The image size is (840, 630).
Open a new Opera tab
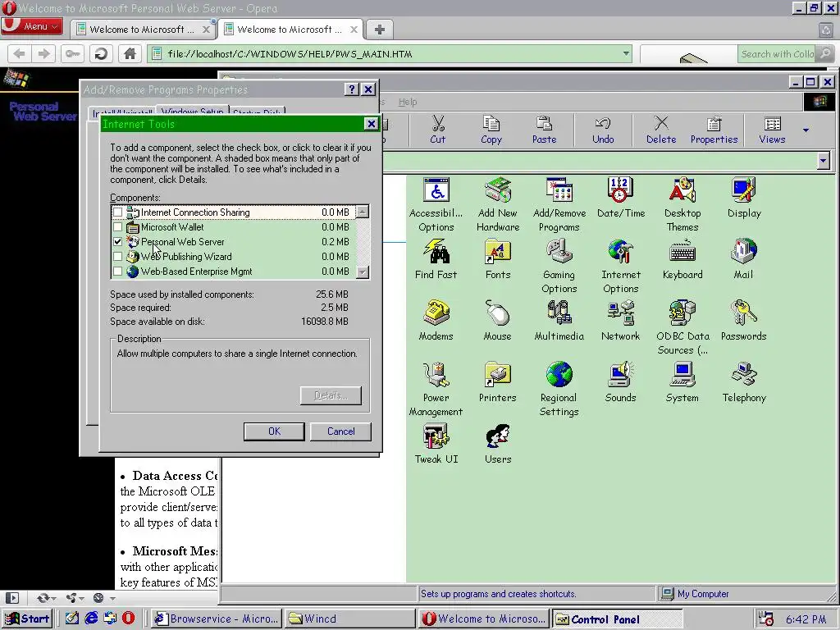click(x=379, y=30)
